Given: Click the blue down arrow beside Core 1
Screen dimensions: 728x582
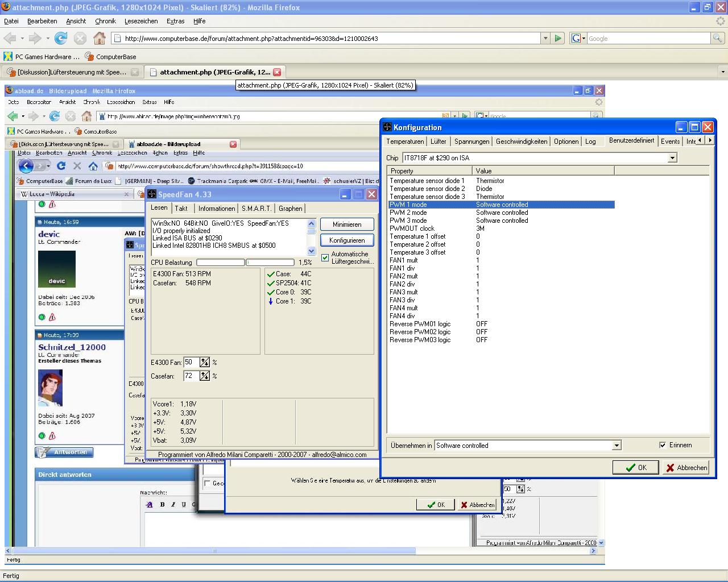Looking at the screenshot, I should click(271, 301).
